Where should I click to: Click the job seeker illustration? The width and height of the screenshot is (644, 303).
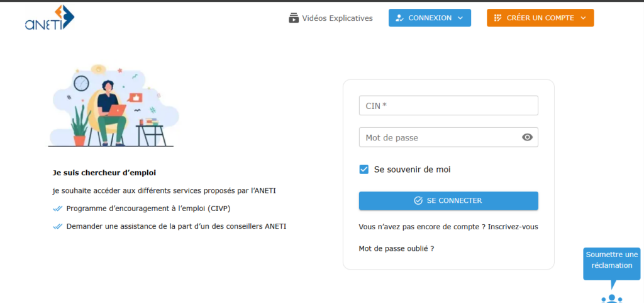pos(111,105)
